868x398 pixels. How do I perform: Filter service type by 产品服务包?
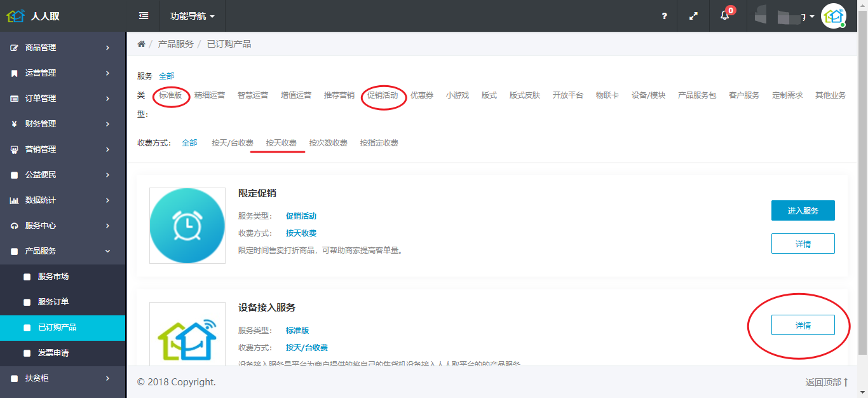(x=697, y=95)
